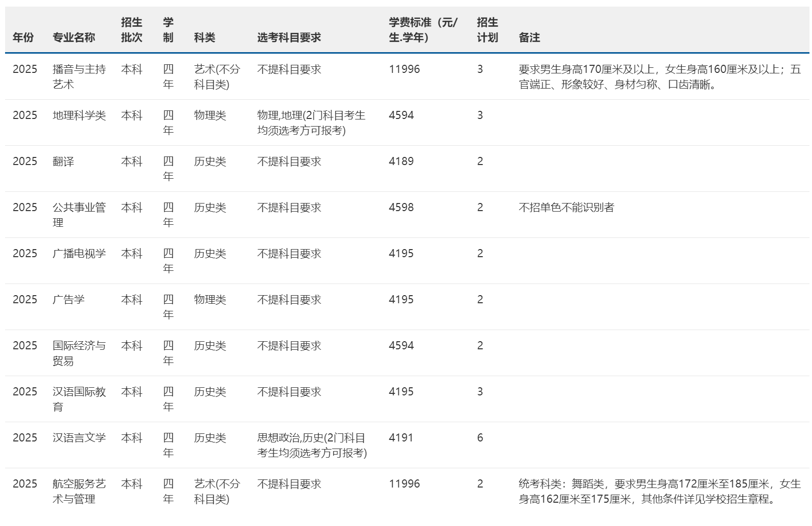Click the 备注 column header
Image resolution: width=812 pixels, height=526 pixels.
[x=529, y=37]
